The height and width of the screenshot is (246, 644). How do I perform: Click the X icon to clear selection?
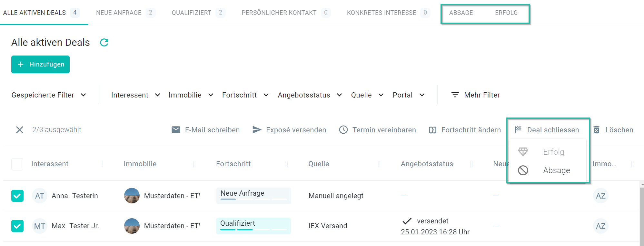(20, 130)
